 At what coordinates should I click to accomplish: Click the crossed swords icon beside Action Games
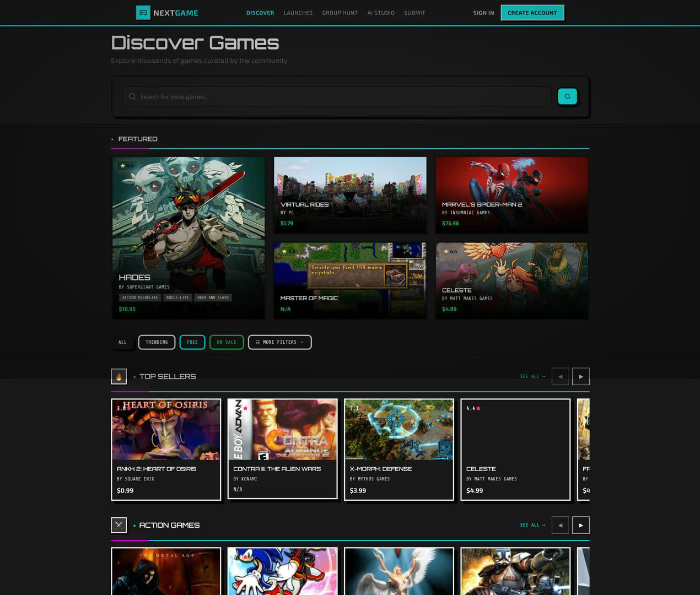coord(119,525)
